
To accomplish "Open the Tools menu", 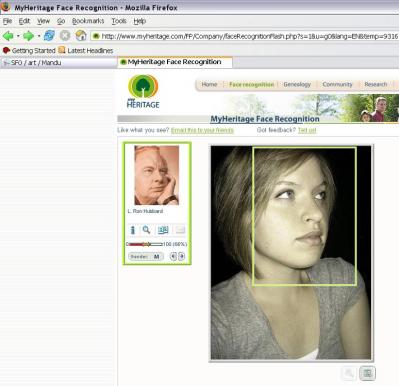I will tap(119, 21).
